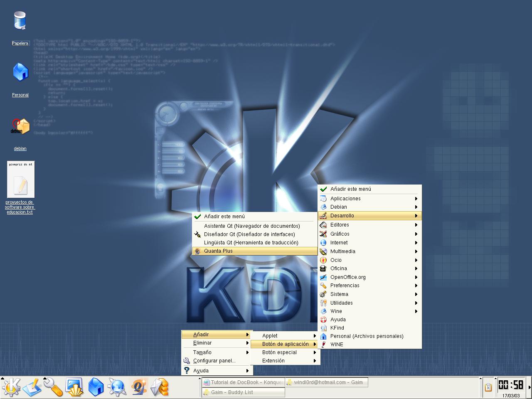Click the Klipper clipboard tray icon
Image resolution: width=532 pixels, height=399 pixels.
pos(488,387)
